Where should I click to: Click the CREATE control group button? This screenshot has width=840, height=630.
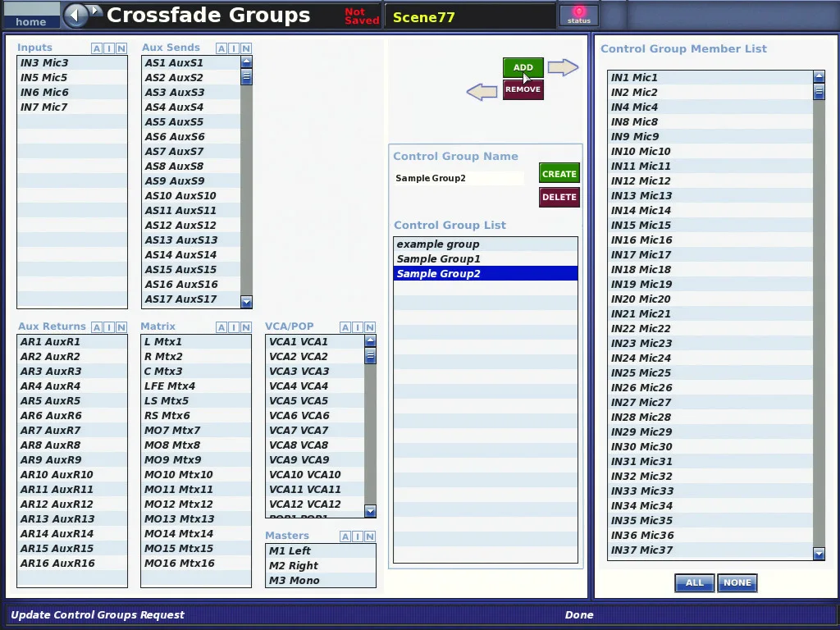(x=559, y=174)
